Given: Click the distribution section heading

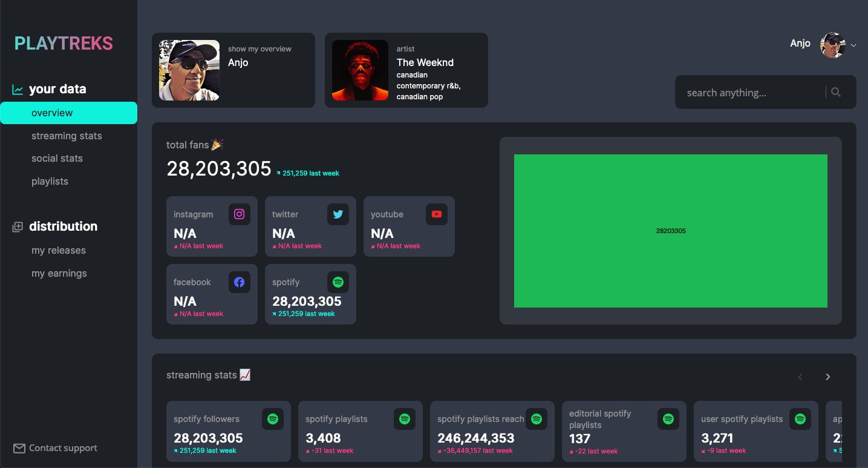Looking at the screenshot, I should tap(63, 226).
